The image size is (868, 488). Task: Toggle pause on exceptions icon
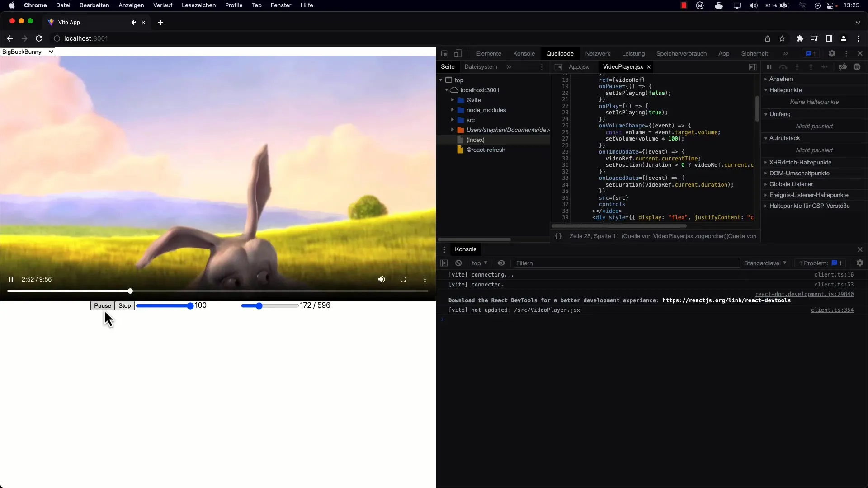857,67
